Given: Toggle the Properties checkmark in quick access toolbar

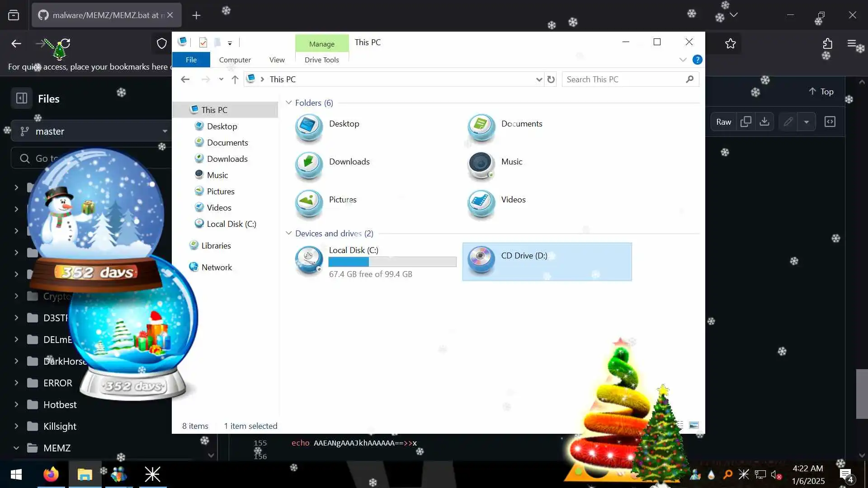Looking at the screenshot, I should click(x=203, y=42).
